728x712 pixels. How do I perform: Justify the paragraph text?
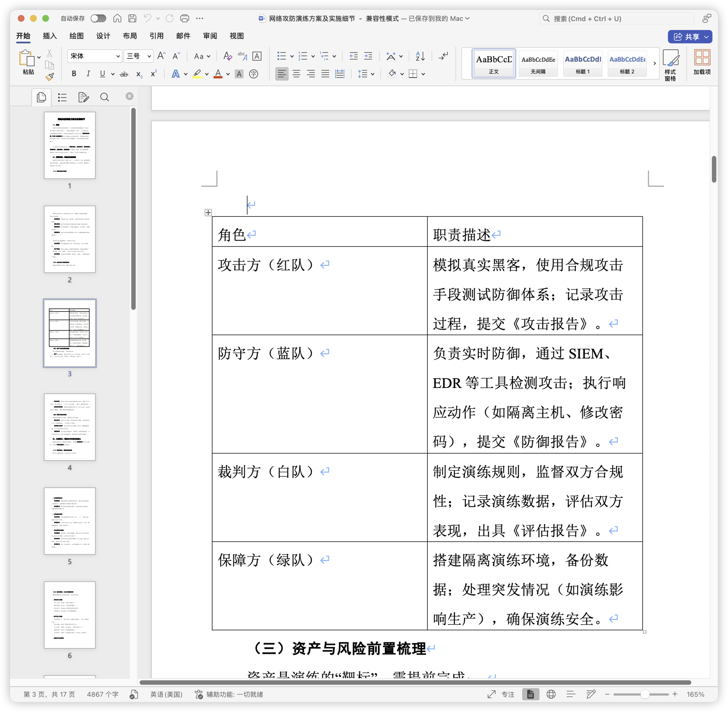coord(326,74)
